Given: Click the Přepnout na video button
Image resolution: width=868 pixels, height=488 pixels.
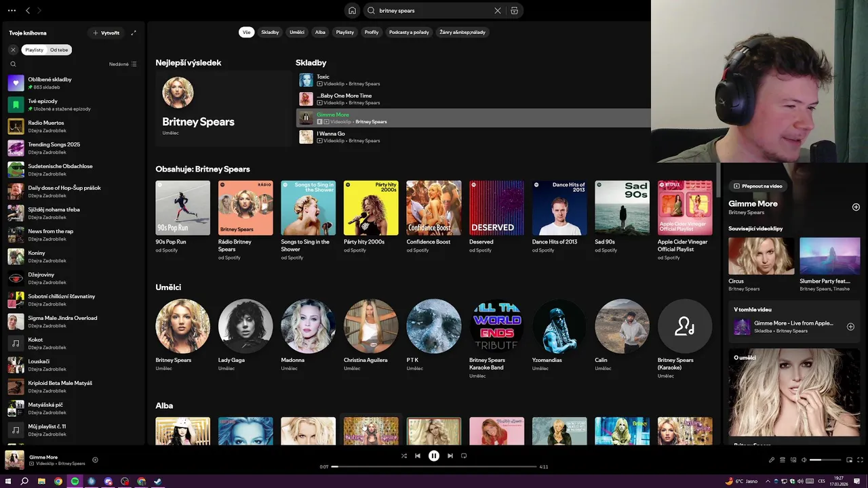Looking at the screenshot, I should click(x=758, y=186).
